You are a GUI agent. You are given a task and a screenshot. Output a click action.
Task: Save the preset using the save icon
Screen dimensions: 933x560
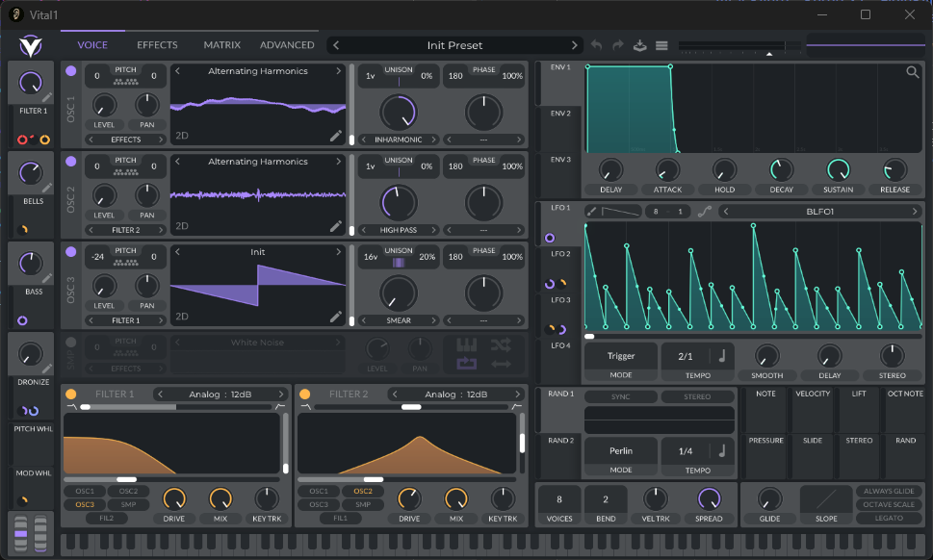coord(639,45)
